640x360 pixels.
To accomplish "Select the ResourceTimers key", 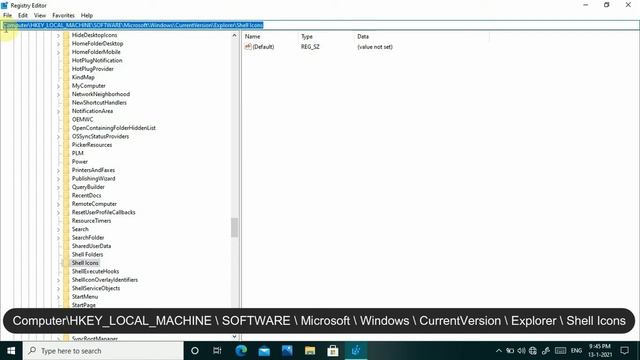I will point(91,221).
